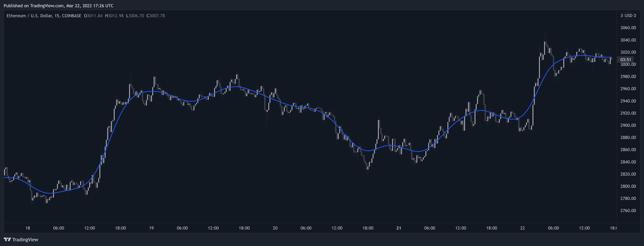Click the 3020.00 price axis label
The width and height of the screenshot is (644, 246).
click(628, 52)
